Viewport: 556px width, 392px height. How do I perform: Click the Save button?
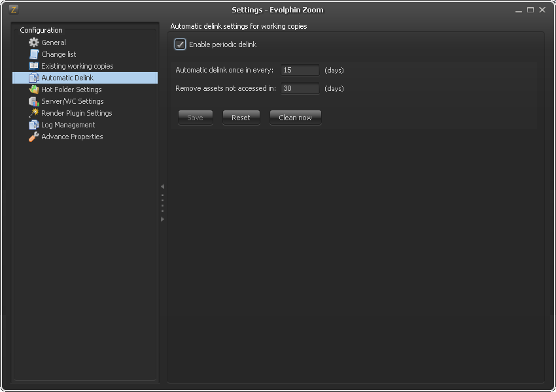click(x=196, y=118)
